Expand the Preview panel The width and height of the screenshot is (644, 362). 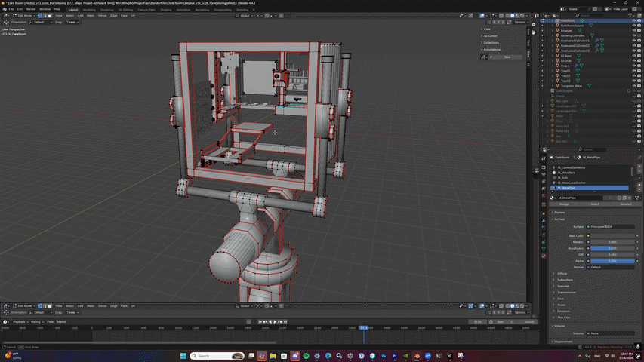point(559,213)
